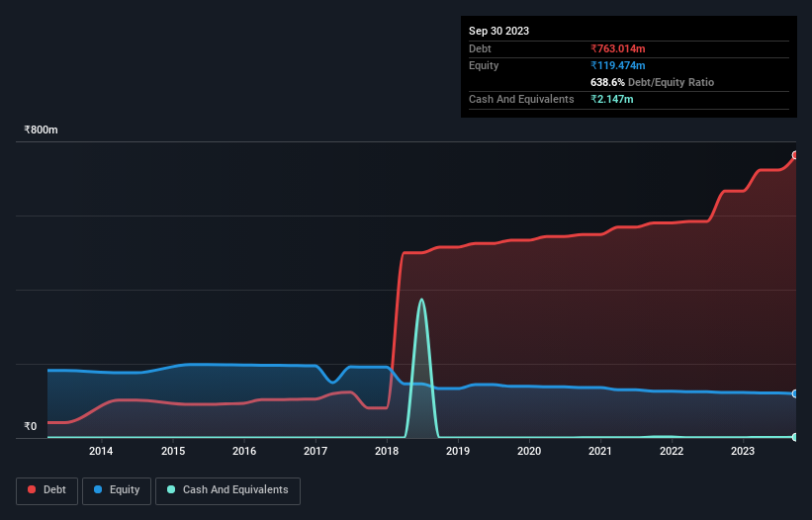Click the ₹119.474m equity value
Screen dimensions: 812x520
(618, 65)
